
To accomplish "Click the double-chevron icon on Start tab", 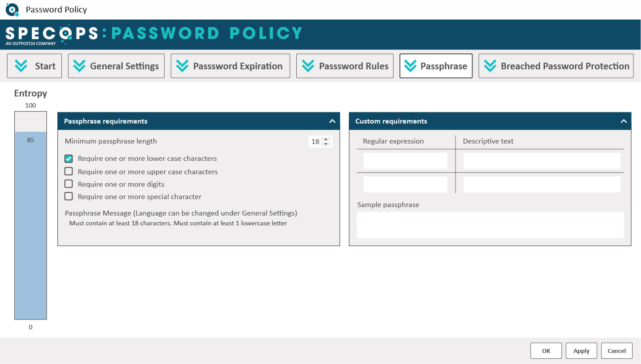I will tap(21, 66).
